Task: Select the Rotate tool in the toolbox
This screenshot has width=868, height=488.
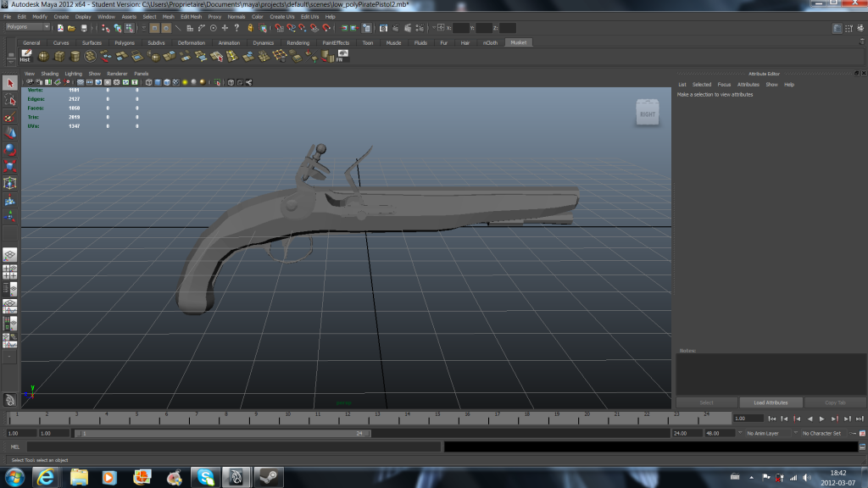Action: point(9,149)
